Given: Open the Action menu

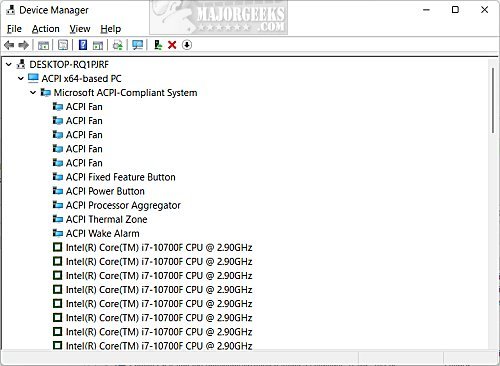Looking at the screenshot, I should pyautogui.click(x=46, y=29).
